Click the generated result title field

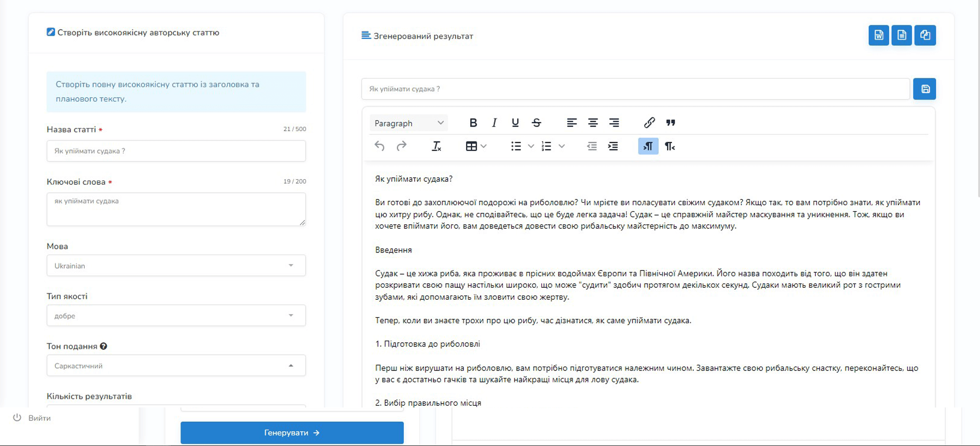point(635,89)
